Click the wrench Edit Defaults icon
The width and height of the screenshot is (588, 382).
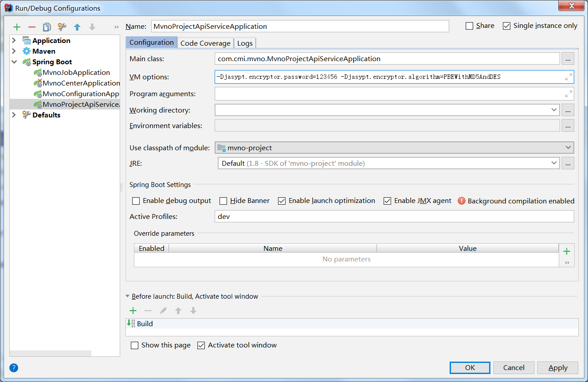[62, 27]
